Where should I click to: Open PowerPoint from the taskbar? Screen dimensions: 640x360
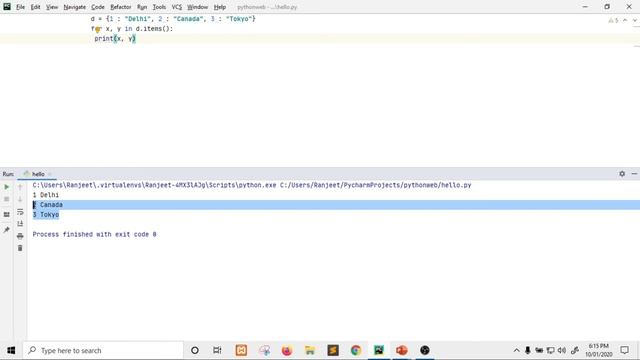[x=402, y=350]
